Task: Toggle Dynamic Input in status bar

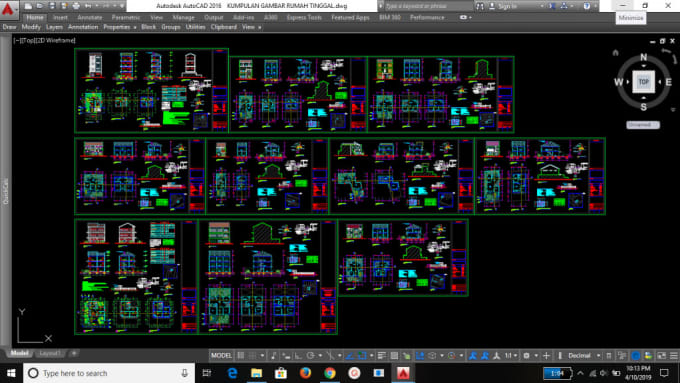Action: [x=286, y=356]
